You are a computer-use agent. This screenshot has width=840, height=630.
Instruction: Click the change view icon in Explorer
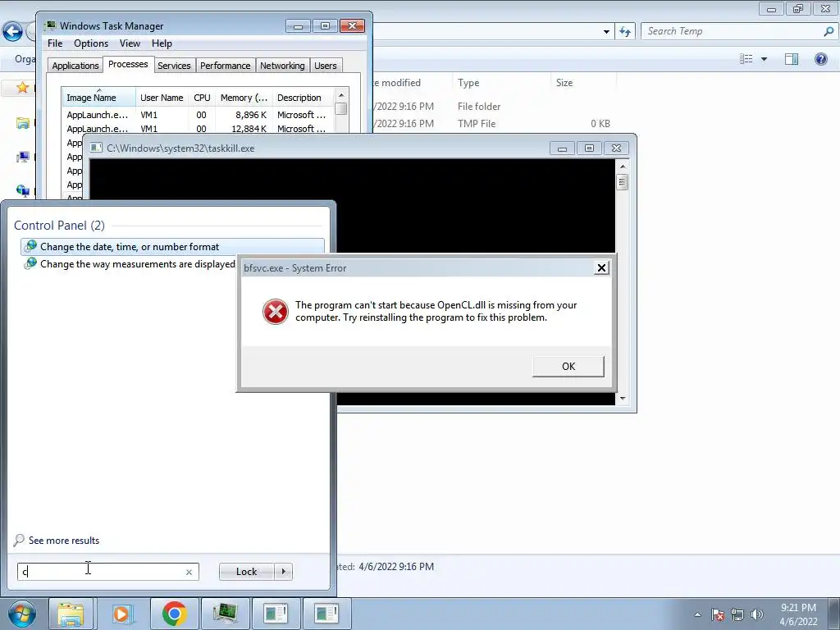pos(746,59)
